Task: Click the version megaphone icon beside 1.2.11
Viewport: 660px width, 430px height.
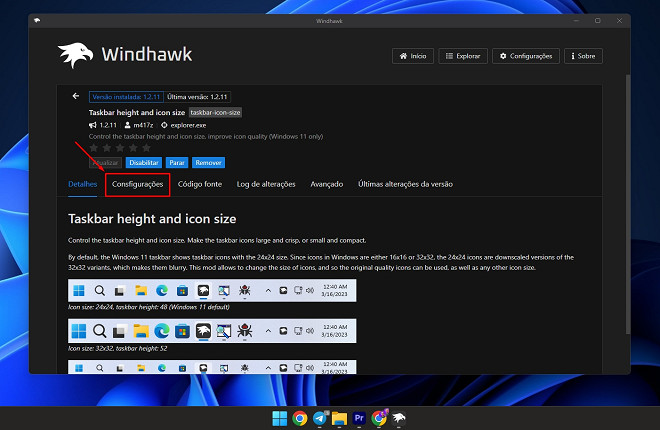Action: pyautogui.click(x=93, y=125)
